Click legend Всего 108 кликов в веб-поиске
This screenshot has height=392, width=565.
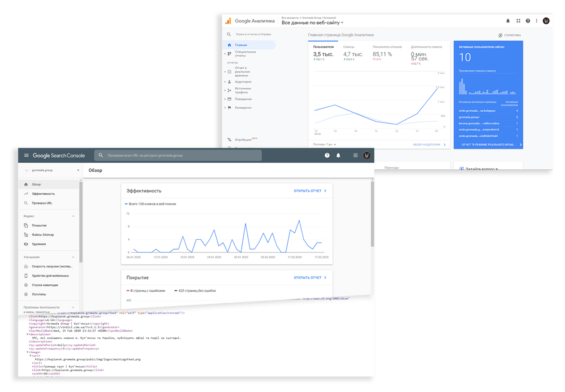click(151, 204)
